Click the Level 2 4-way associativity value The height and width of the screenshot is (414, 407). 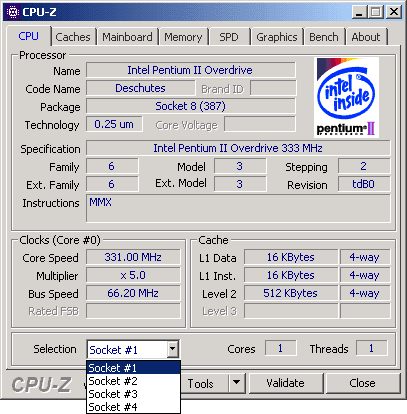point(365,293)
